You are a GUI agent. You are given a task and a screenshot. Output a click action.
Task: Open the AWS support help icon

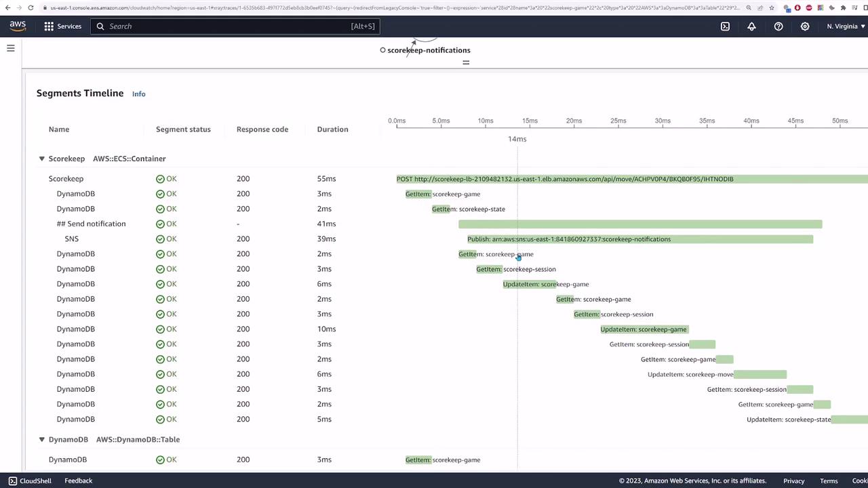pyautogui.click(x=778, y=26)
